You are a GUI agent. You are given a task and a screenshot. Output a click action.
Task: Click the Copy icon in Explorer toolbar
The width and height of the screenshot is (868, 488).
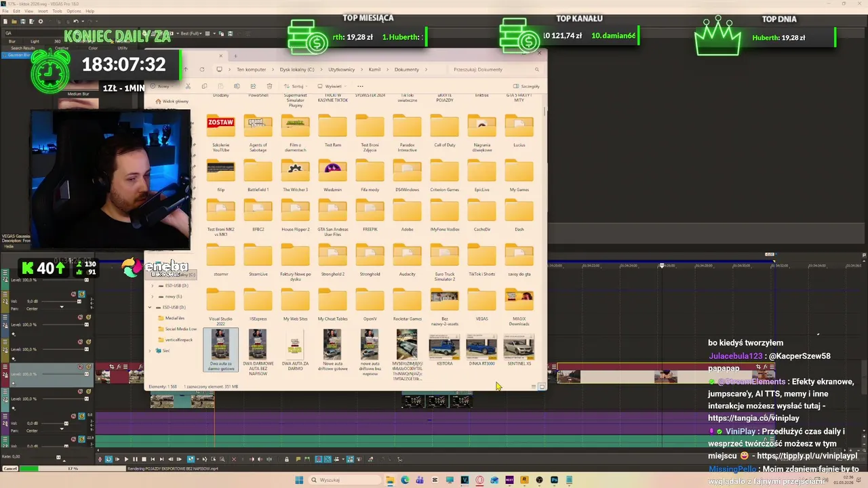coord(204,86)
